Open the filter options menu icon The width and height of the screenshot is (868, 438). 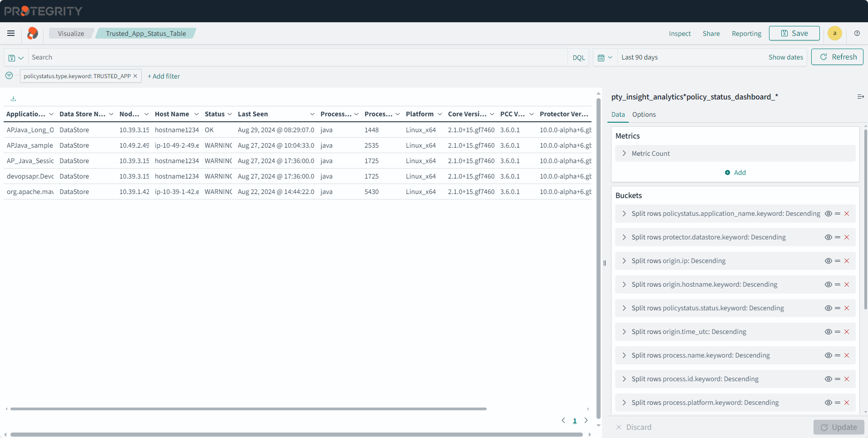pos(9,76)
